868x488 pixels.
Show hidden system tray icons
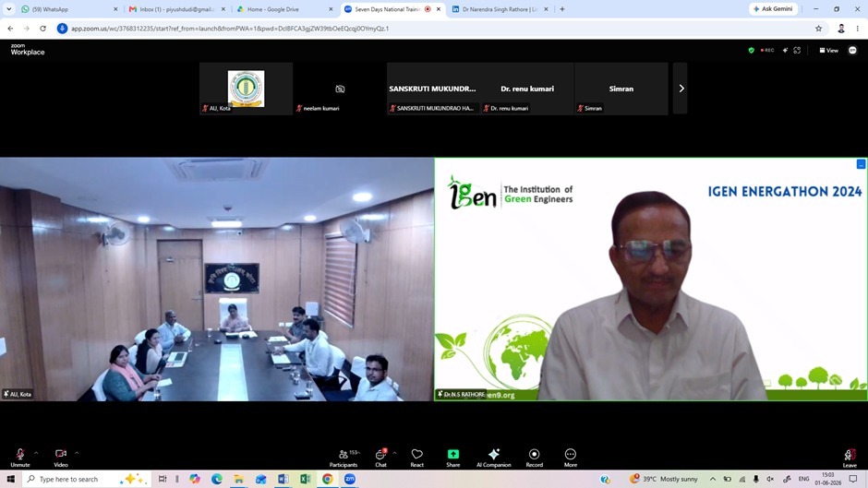coord(713,479)
